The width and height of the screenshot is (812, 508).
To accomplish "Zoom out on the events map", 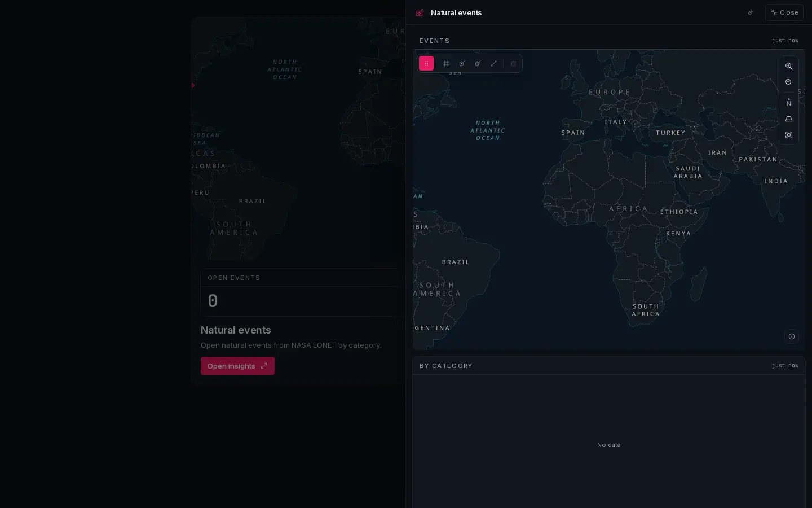I will coord(789,82).
